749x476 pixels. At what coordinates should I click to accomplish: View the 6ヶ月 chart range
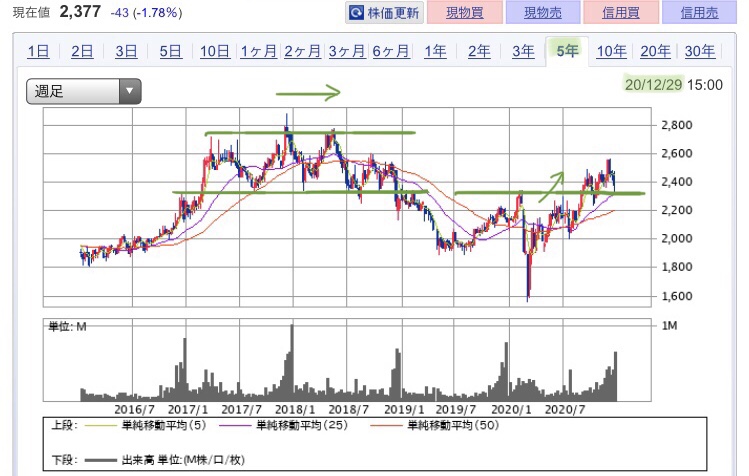(391, 51)
